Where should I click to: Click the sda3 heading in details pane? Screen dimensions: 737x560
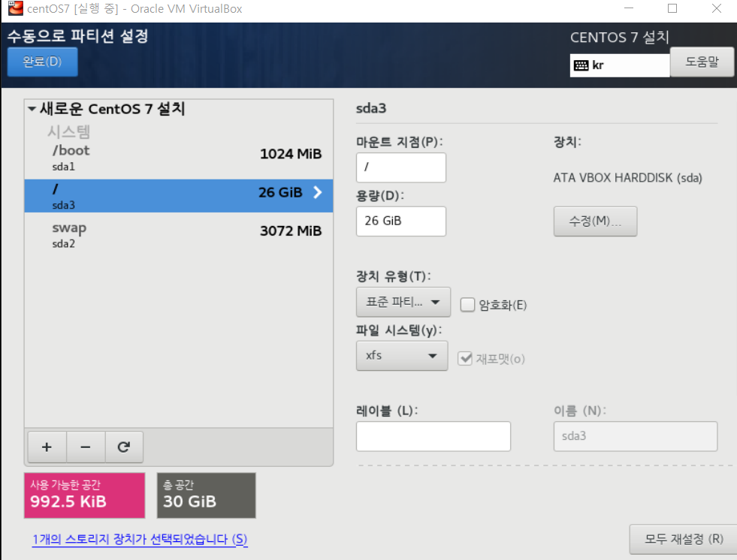point(371,109)
